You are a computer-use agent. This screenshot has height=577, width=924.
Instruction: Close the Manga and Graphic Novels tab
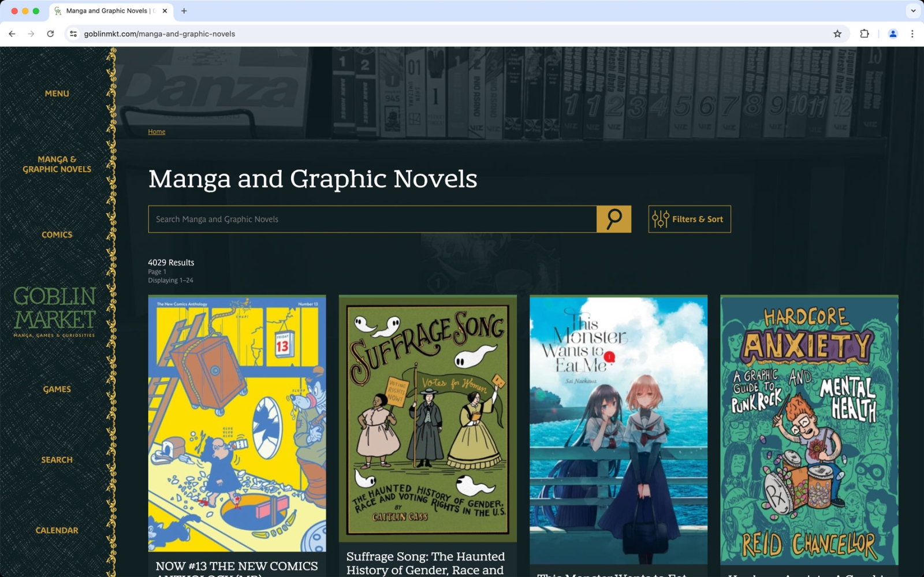[165, 11]
